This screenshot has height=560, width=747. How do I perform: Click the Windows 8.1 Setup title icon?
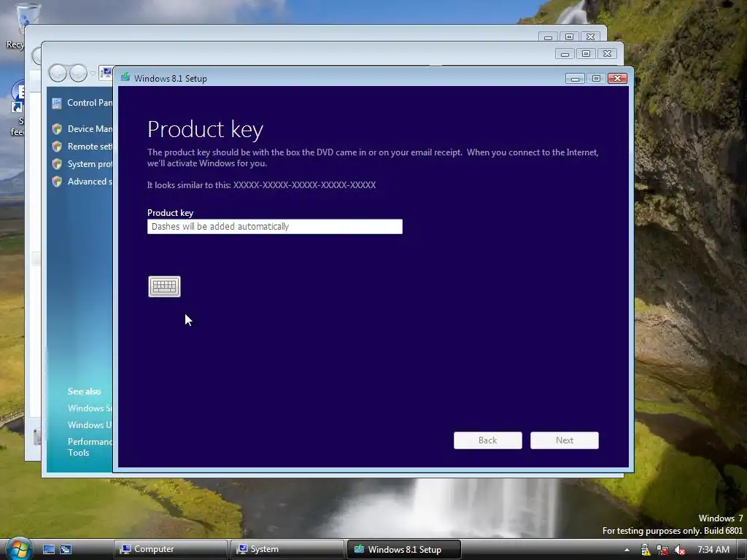(125, 77)
